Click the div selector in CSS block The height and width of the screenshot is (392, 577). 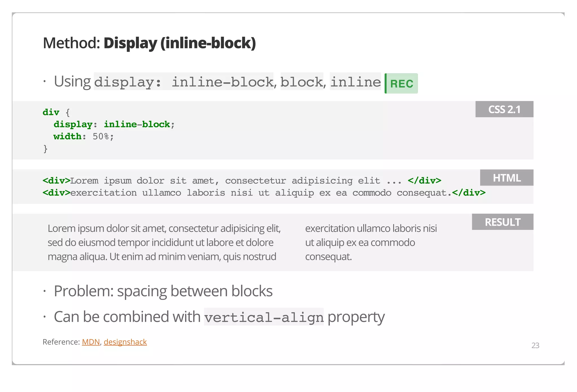[51, 112]
